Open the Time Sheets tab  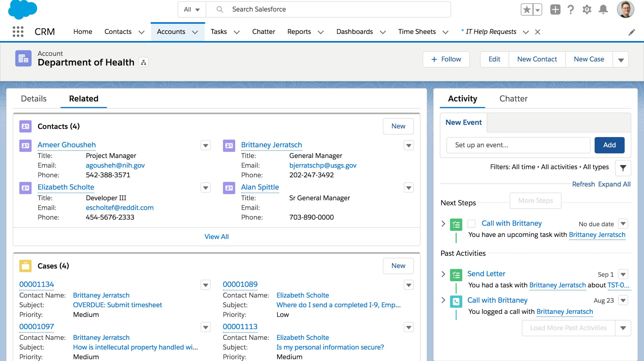(417, 32)
